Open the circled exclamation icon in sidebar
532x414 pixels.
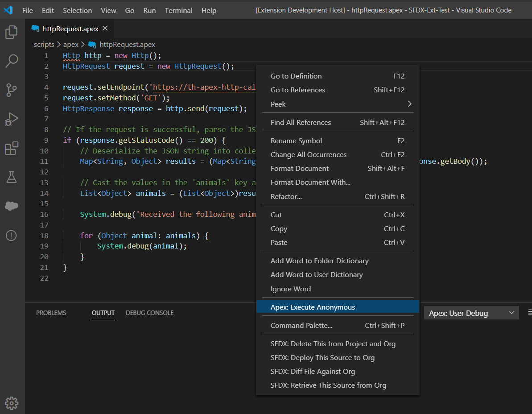(12, 236)
